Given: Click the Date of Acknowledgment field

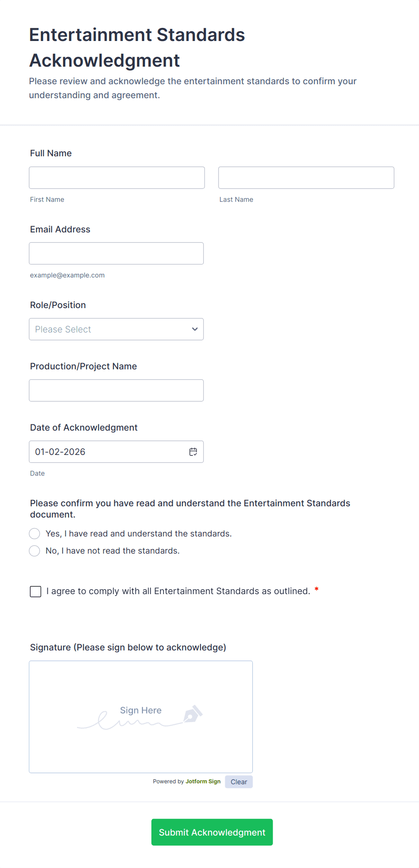Looking at the screenshot, I should pyautogui.click(x=108, y=452).
